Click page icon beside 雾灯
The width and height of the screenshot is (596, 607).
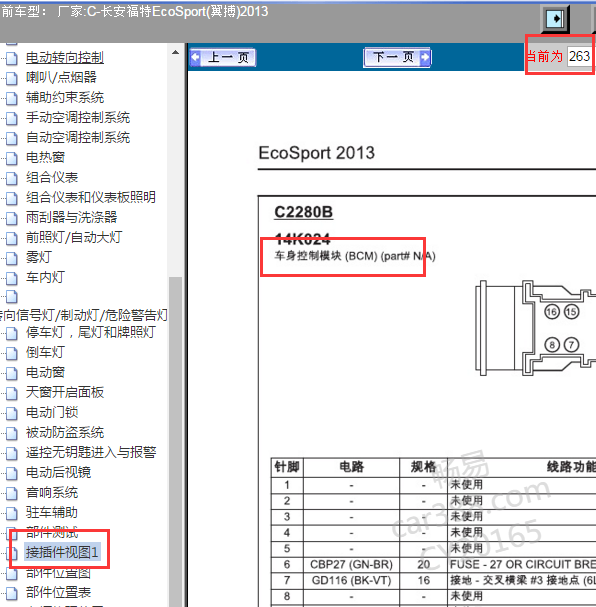[12, 258]
